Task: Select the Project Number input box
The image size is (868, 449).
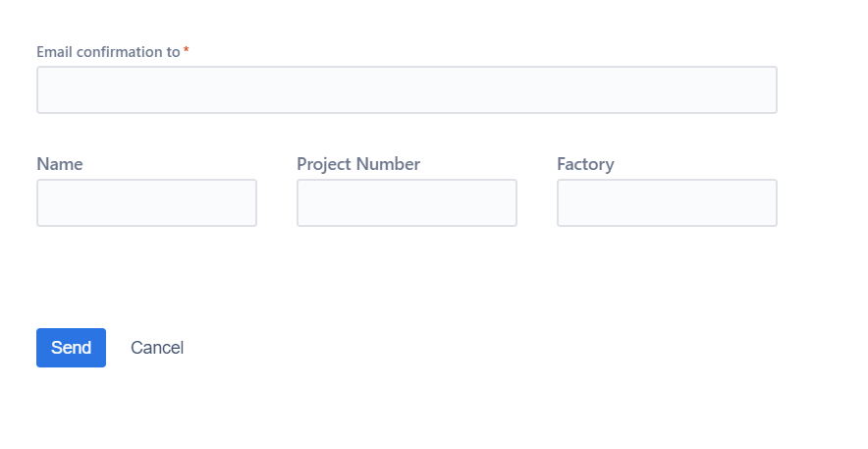Action: coord(407,202)
